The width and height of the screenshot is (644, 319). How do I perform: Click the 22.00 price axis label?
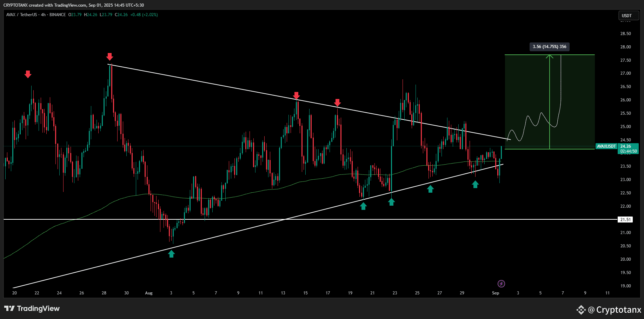click(x=625, y=206)
